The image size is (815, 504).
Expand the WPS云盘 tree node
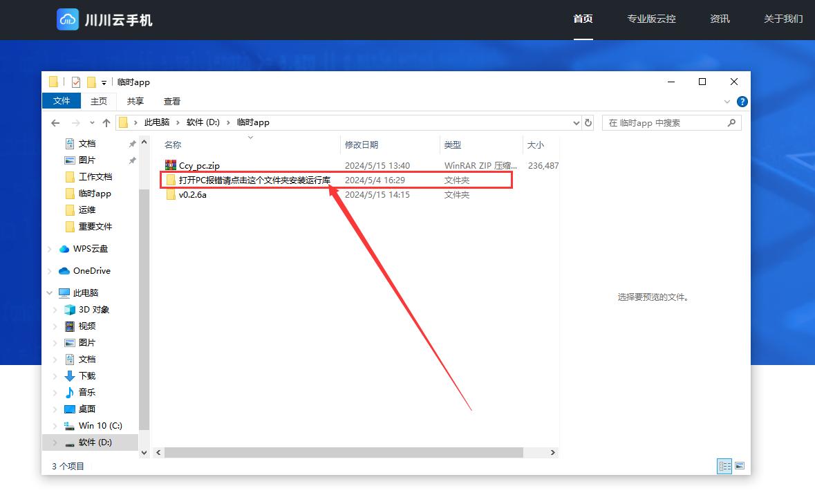click(x=50, y=249)
